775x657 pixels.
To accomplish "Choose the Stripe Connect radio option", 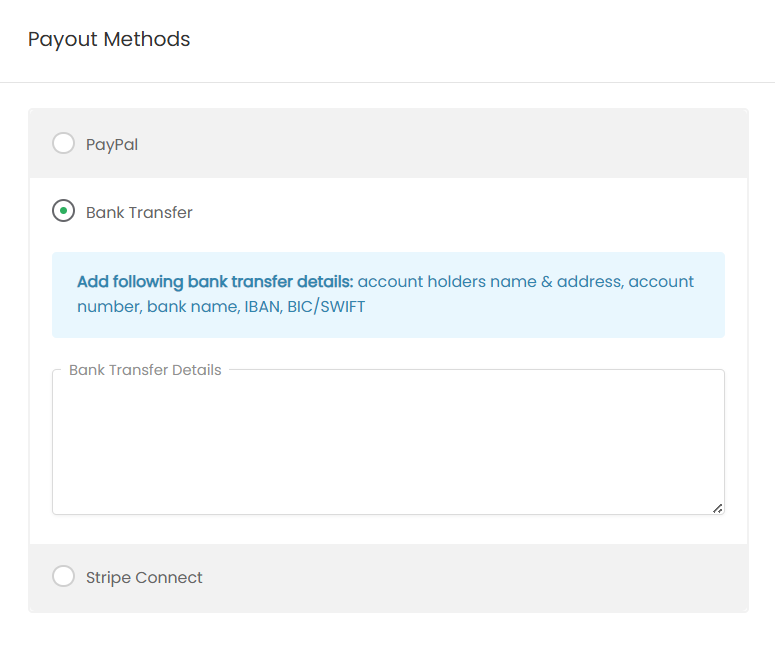I will point(63,577).
